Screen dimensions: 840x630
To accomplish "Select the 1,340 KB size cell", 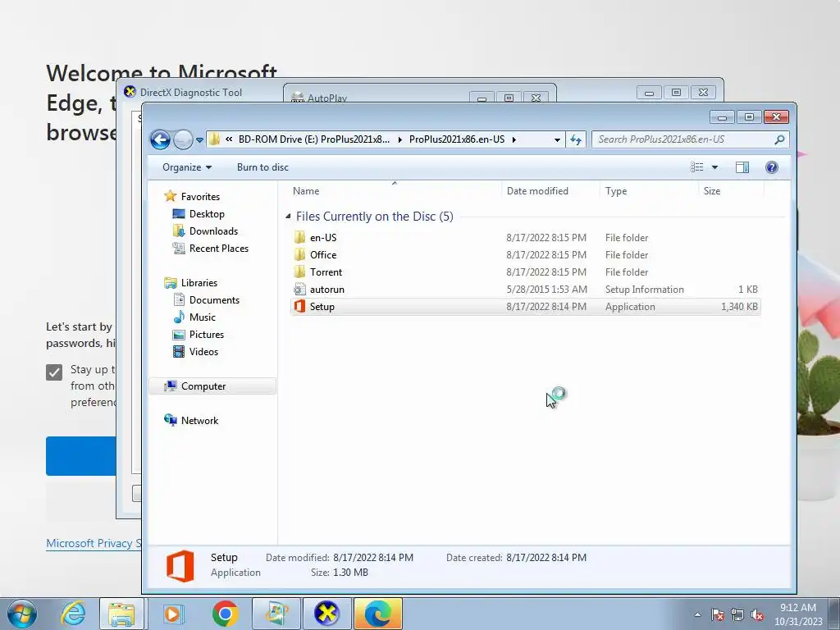I will click(x=739, y=307).
